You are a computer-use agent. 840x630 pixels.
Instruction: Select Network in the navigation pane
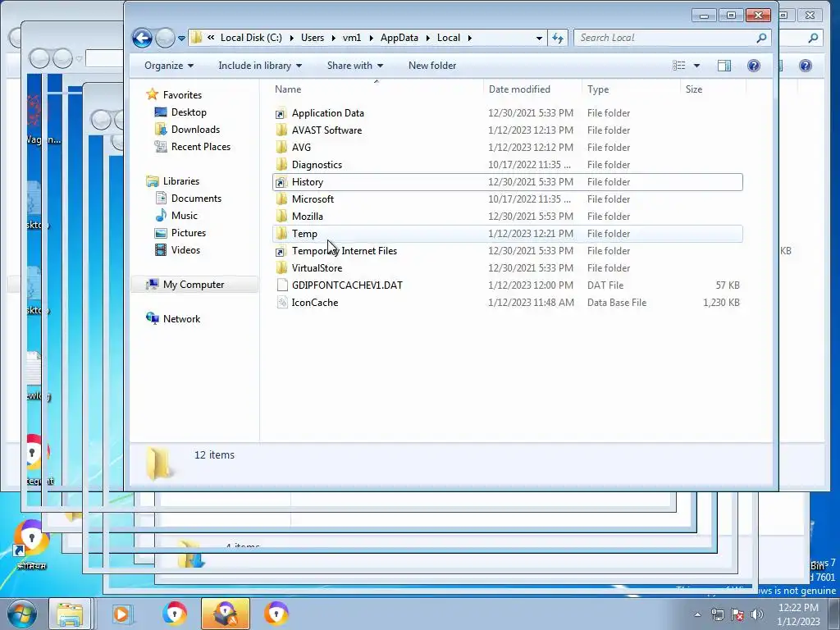pyautogui.click(x=181, y=319)
